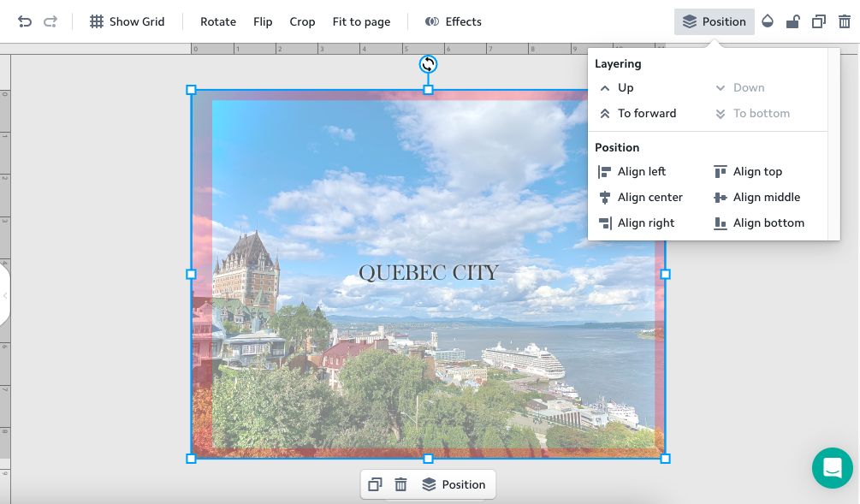Image resolution: width=860 pixels, height=504 pixels.
Task: Click the left-middle resize handle
Action: tap(192, 274)
